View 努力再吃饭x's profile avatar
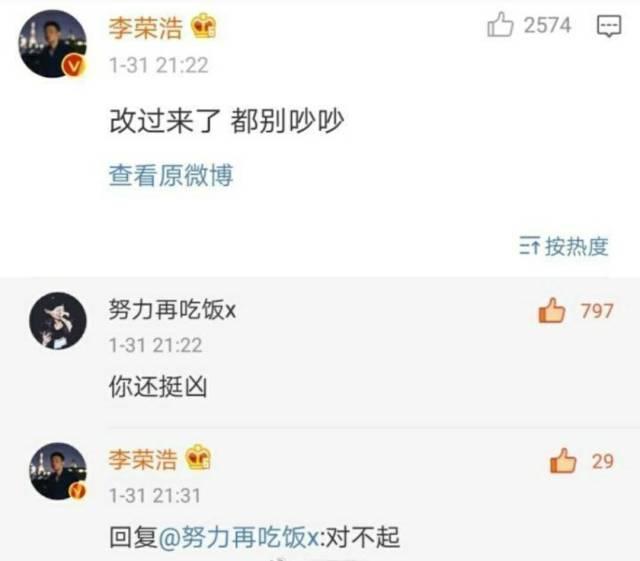 click(58, 321)
